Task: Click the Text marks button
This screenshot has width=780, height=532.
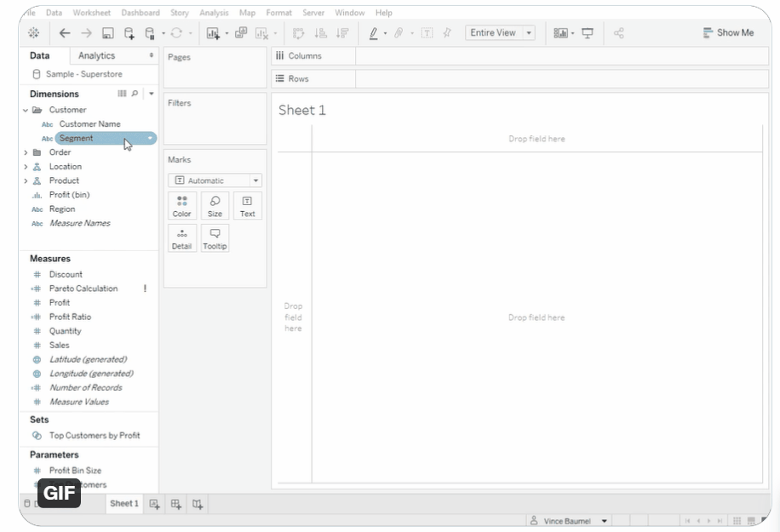Action: [247, 206]
